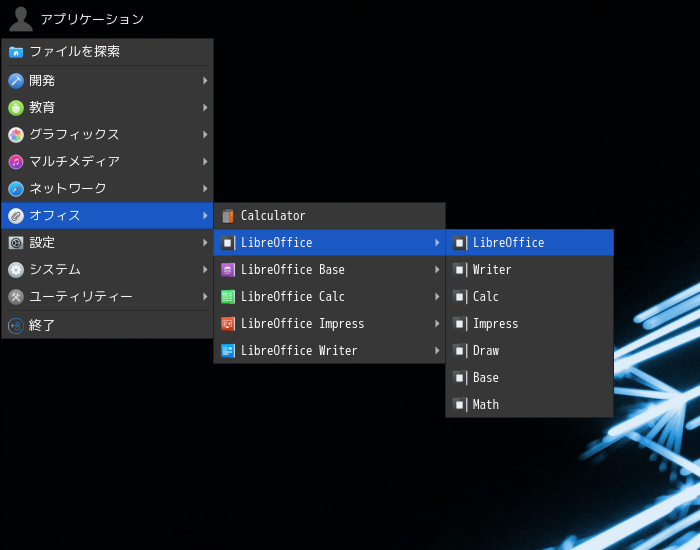The width and height of the screenshot is (700, 550).
Task: Click the 終了 logout icon
Action: 16,325
